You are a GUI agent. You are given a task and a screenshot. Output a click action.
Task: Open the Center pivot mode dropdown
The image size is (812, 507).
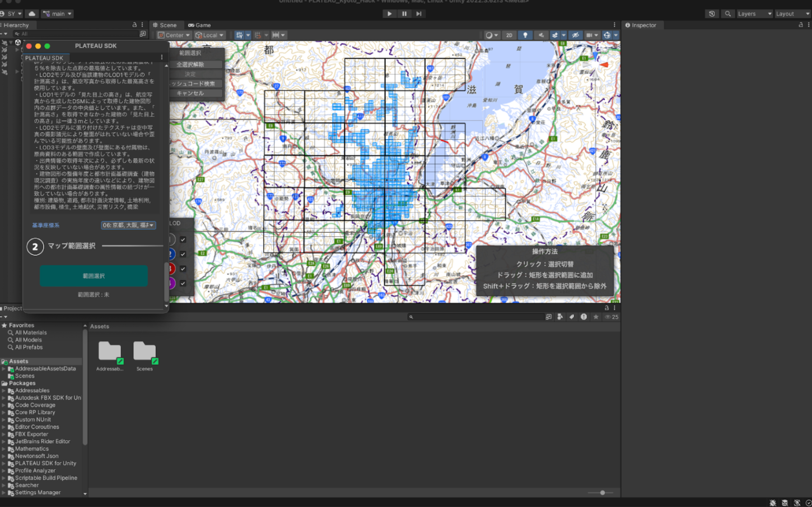click(174, 35)
